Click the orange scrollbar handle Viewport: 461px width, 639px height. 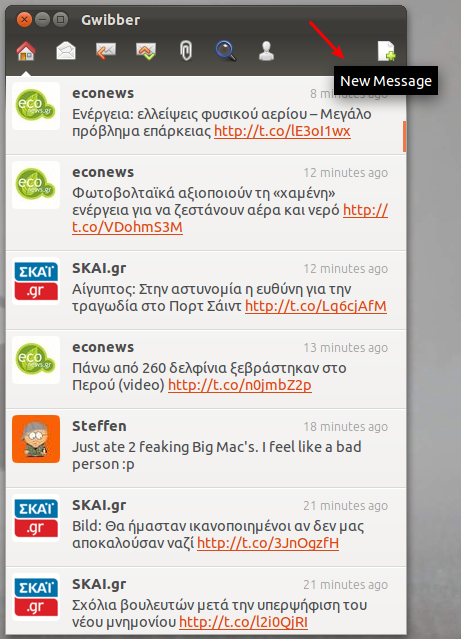click(x=404, y=136)
